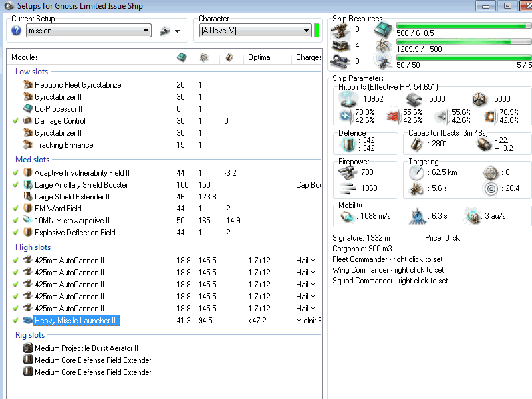Click the shield hitpoints icon showing 10952
This screenshot has height=399, width=532.
pyautogui.click(x=347, y=98)
